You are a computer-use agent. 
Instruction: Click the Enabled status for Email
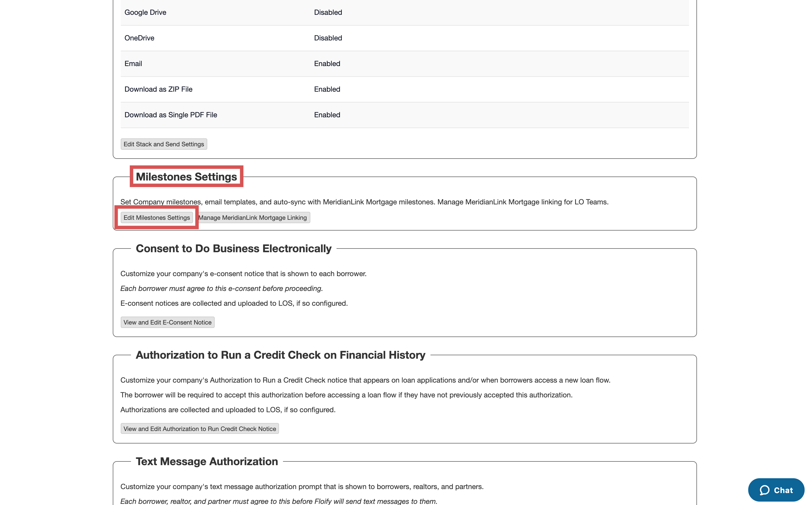327,63
